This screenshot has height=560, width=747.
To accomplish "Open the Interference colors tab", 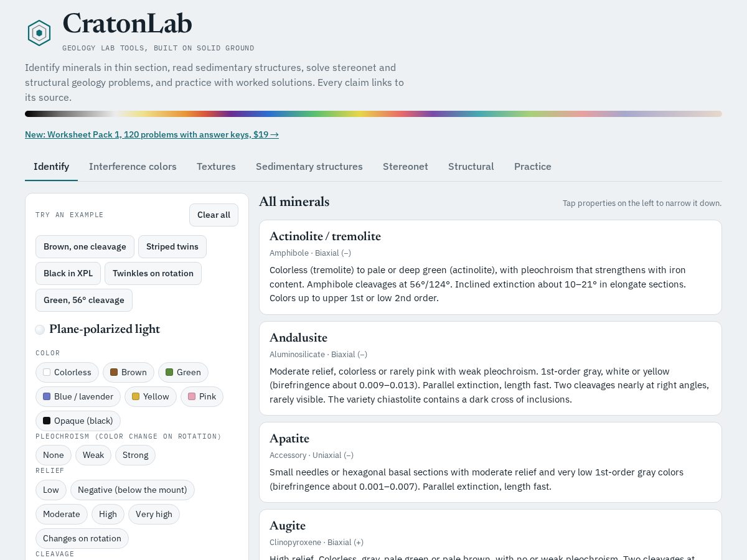I will (x=133, y=167).
